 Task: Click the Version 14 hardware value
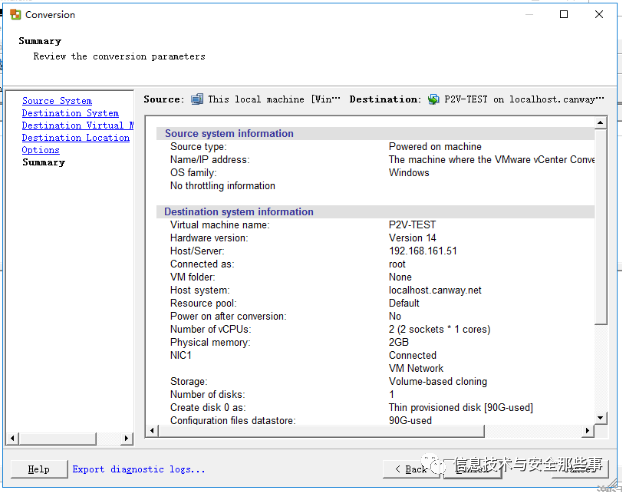tap(413, 238)
